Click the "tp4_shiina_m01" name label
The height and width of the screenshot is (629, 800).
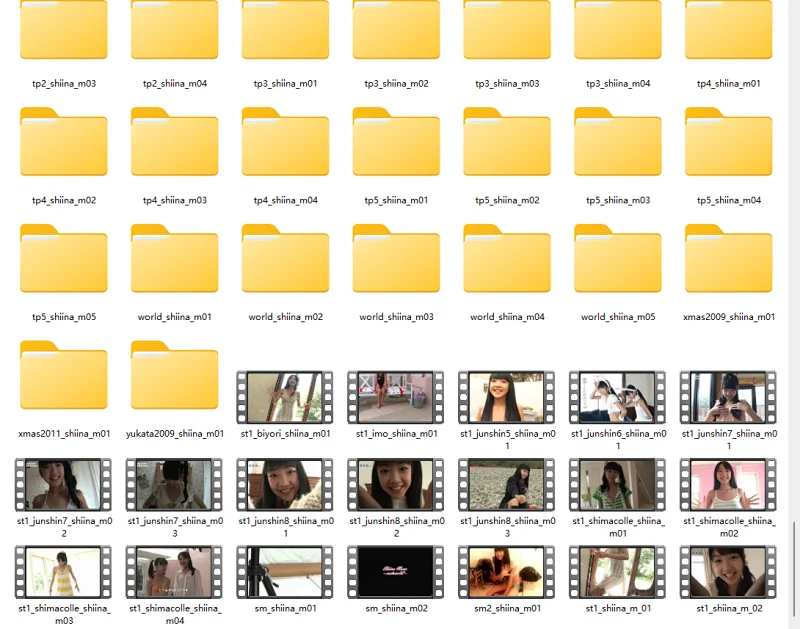tap(729, 84)
